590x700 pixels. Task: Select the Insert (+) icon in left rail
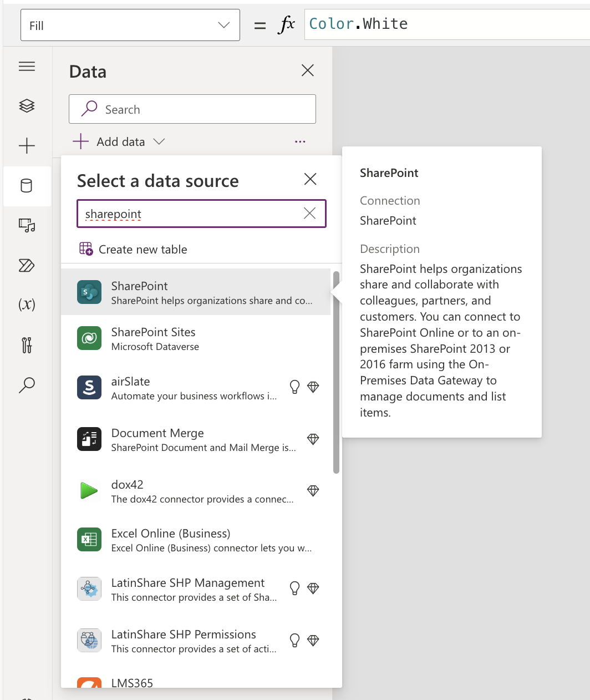click(27, 146)
